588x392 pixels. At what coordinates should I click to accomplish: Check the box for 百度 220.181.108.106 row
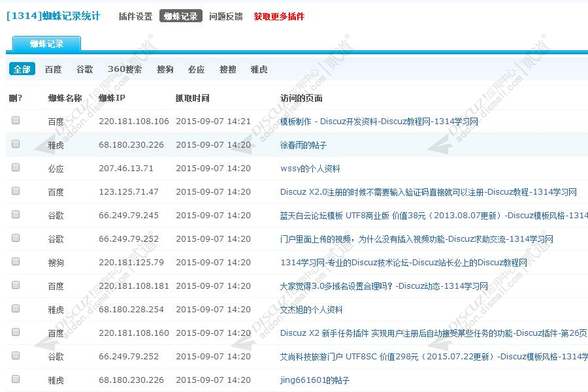coord(16,120)
